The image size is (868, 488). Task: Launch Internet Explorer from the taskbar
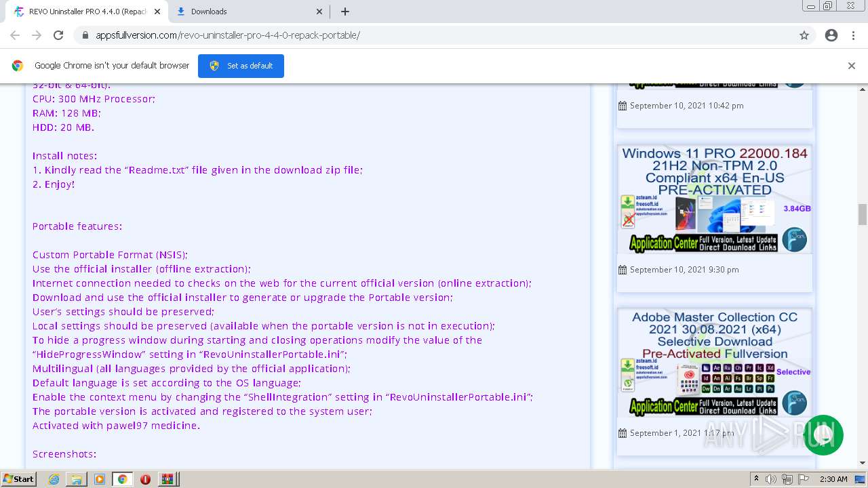(x=54, y=479)
